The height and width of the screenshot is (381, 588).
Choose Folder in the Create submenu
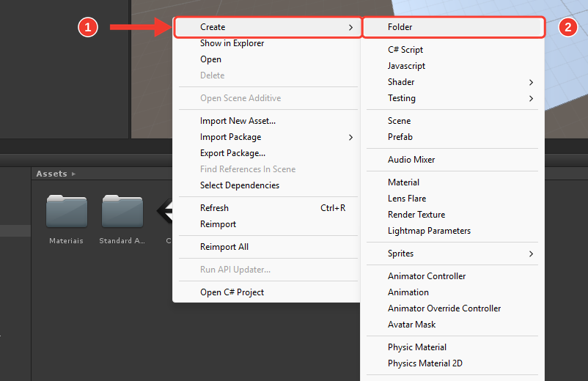pos(453,27)
